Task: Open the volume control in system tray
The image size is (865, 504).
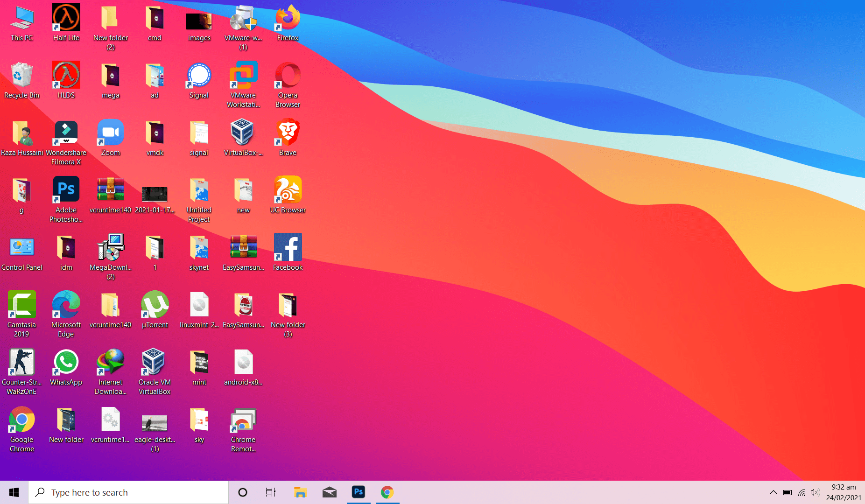Action: 815,492
